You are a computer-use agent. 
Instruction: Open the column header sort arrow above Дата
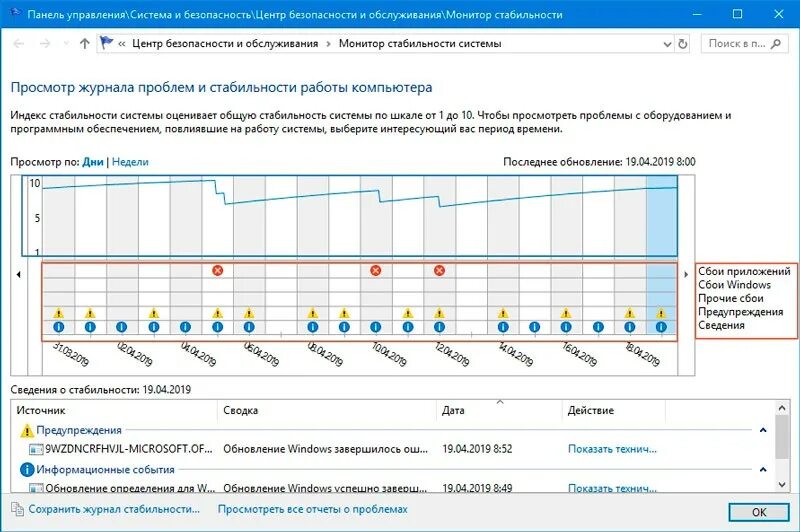tap(500, 402)
